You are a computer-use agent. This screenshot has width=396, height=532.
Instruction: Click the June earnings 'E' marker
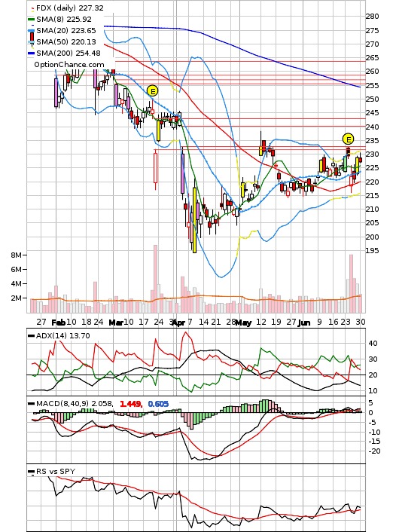pyautogui.click(x=348, y=139)
